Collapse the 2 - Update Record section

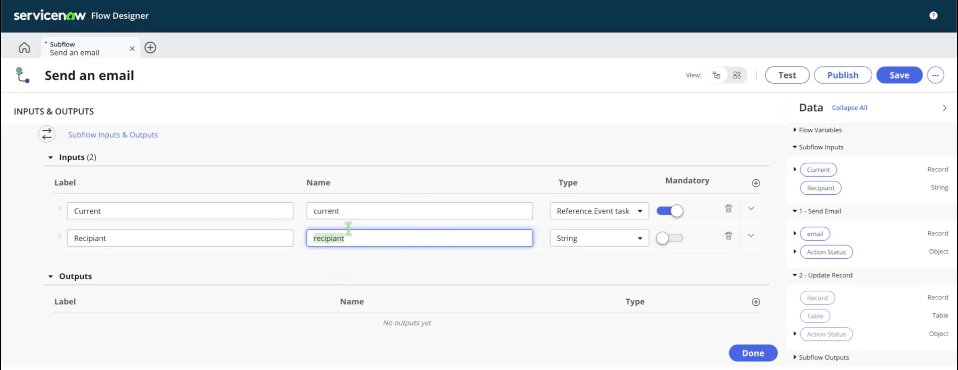[794, 275]
